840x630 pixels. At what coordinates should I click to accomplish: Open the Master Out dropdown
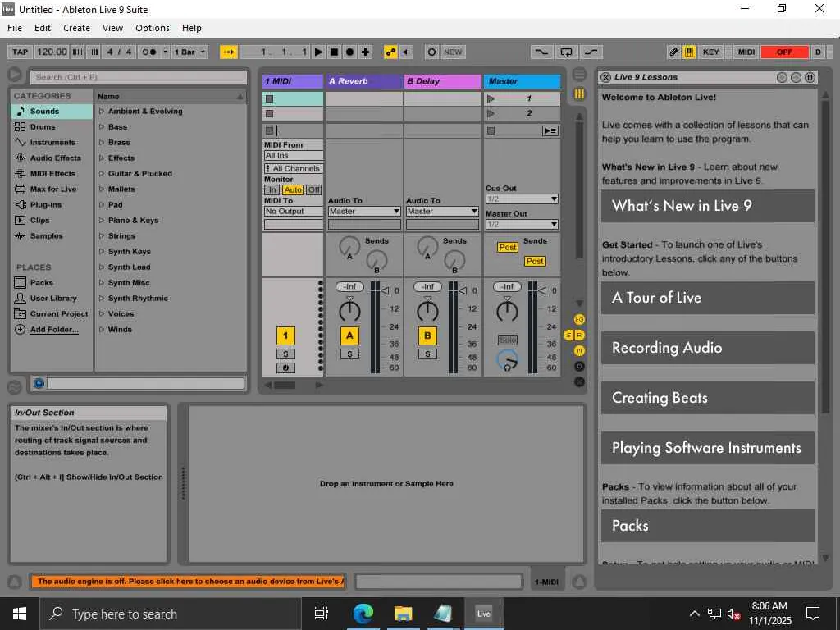tap(522, 224)
